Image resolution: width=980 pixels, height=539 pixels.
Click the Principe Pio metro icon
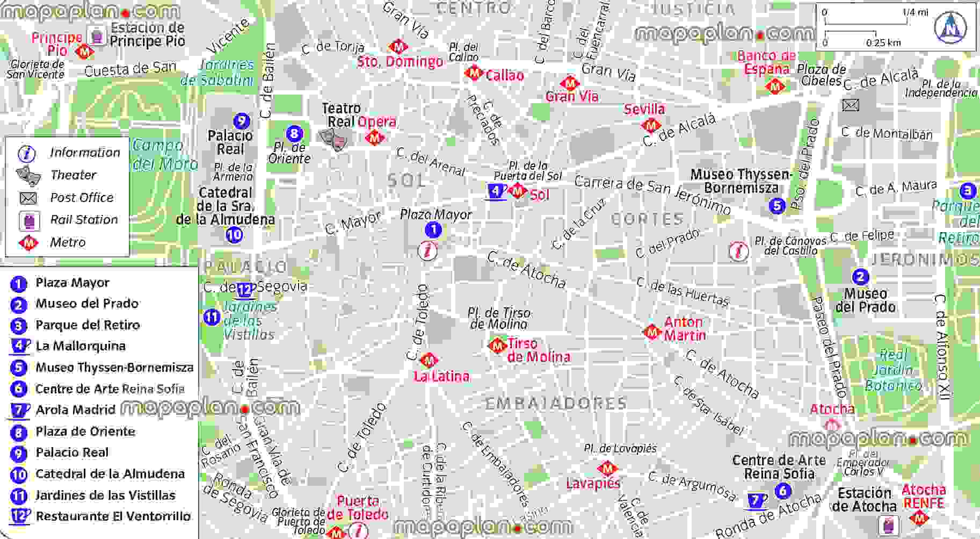pyautogui.click(x=85, y=52)
